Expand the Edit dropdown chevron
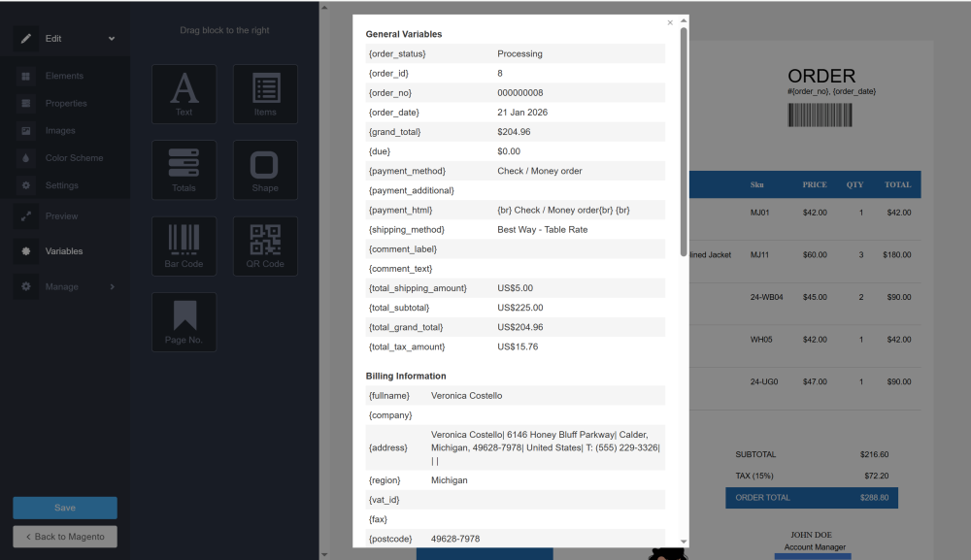Screen dimensions: 971x560 [112, 39]
